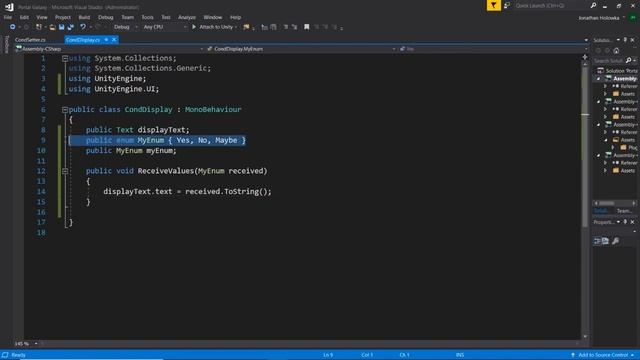Click the Alphabetical sort icon in Properties
Image resolution: width=640 pixels, height=360 pixels.
tap(605, 241)
